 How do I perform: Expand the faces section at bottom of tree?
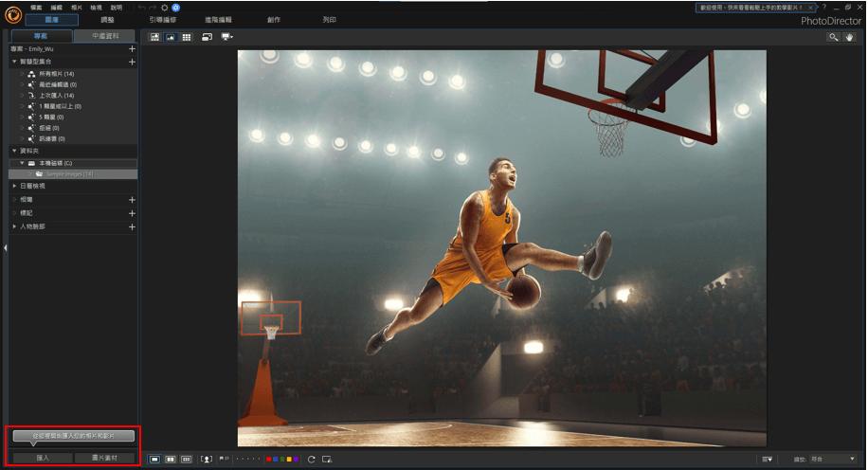tap(14, 226)
